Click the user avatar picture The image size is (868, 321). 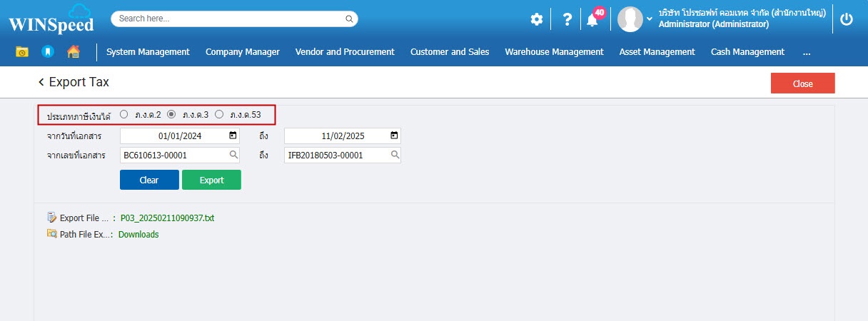(630, 19)
